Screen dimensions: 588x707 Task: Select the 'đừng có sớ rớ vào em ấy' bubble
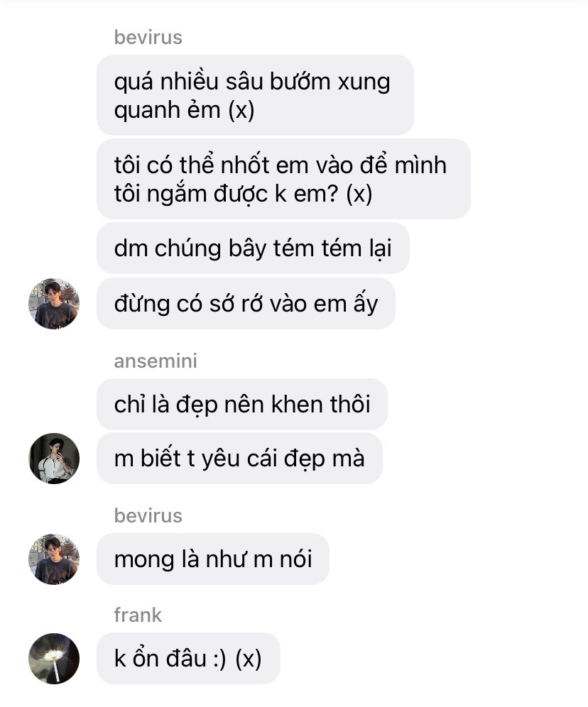tap(246, 303)
